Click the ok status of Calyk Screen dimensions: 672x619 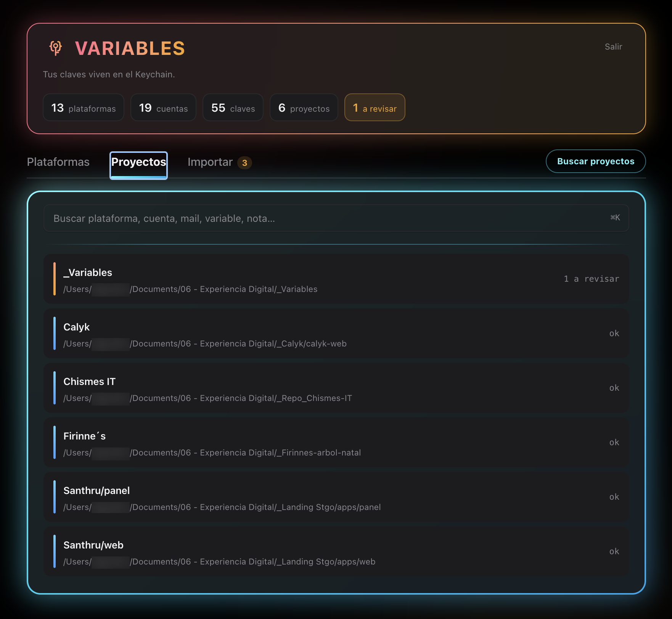[614, 333]
